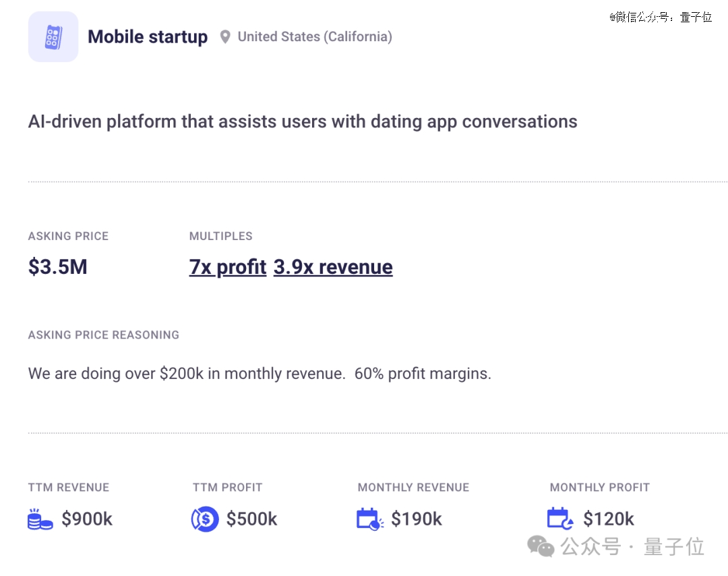This screenshot has width=728, height=576.
Task: Click the AI-driven platform description text
Action: [303, 121]
